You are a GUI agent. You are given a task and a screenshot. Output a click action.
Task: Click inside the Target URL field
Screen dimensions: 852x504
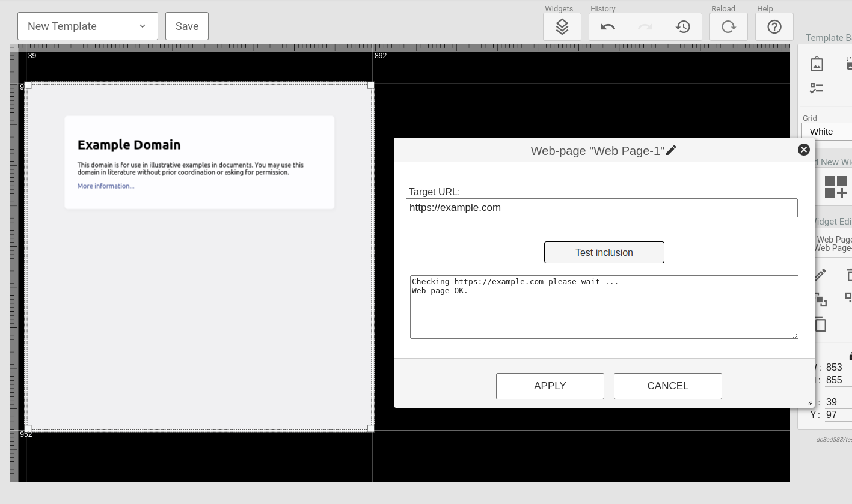coord(601,207)
